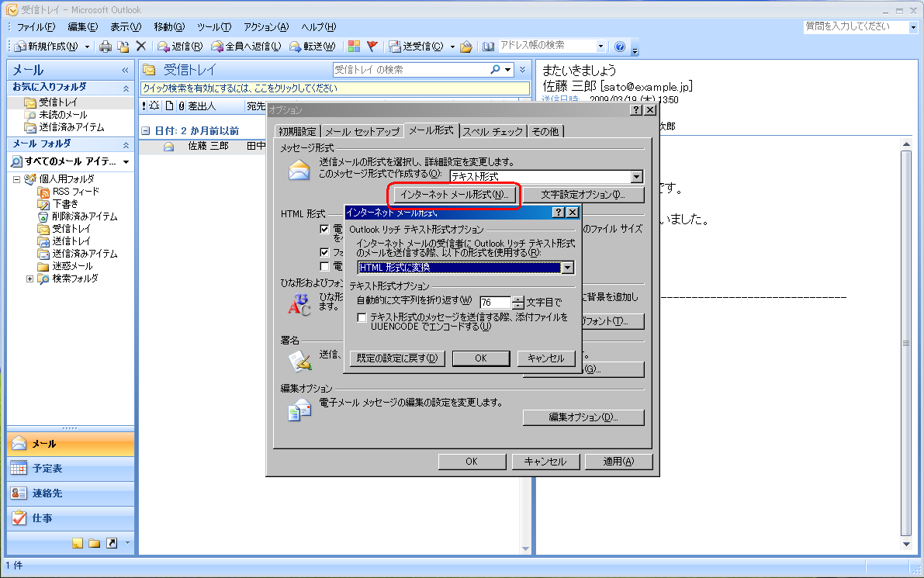Viewport: 924px width, 578px height.
Task: Click the 文字設定オプション(I)... button
Action: click(583, 195)
